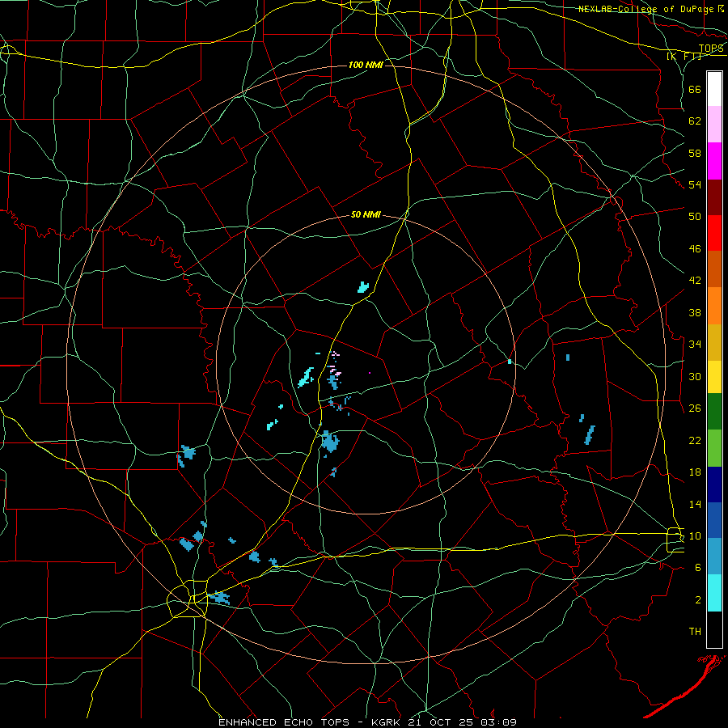Click the '22' value on the scale
The image size is (728, 728).
pyautogui.click(x=695, y=440)
